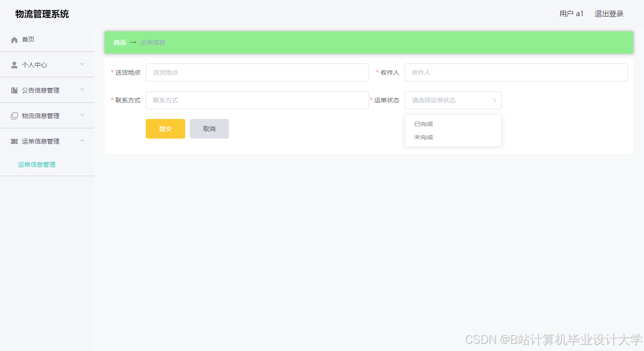
Task: Click the book icon beside 公告信息管理
Action: (x=14, y=90)
